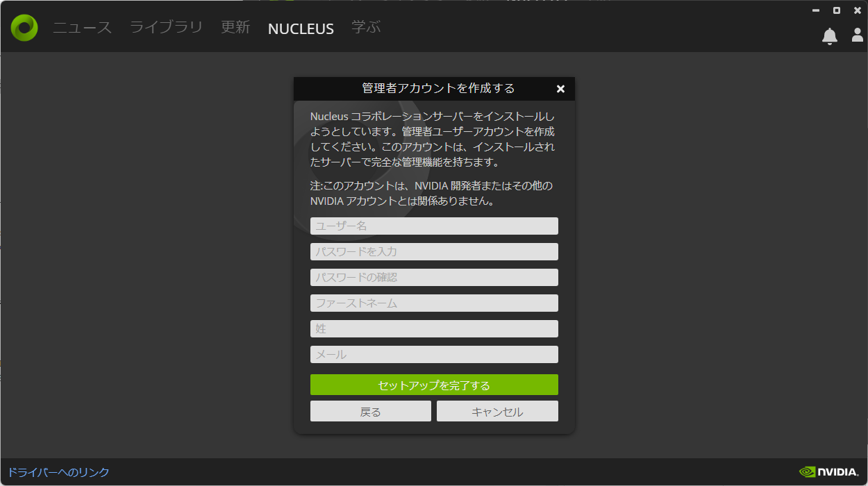
Task: Click the ファーストネーム input field
Action: [x=434, y=303]
